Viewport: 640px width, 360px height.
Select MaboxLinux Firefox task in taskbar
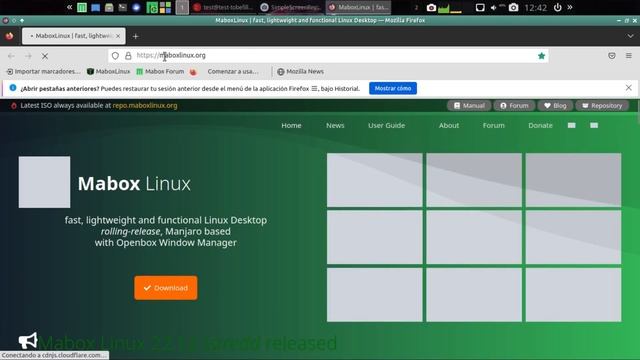click(359, 7)
